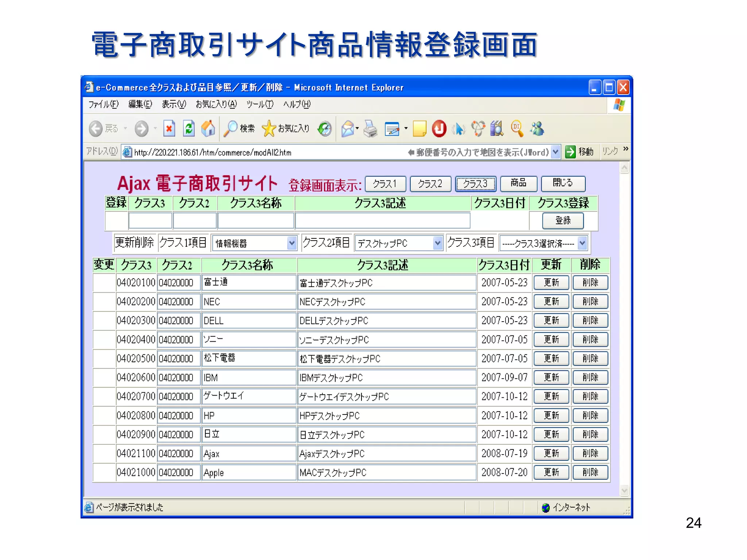
Task: Open the 編集(E) menu
Action: [x=140, y=105]
